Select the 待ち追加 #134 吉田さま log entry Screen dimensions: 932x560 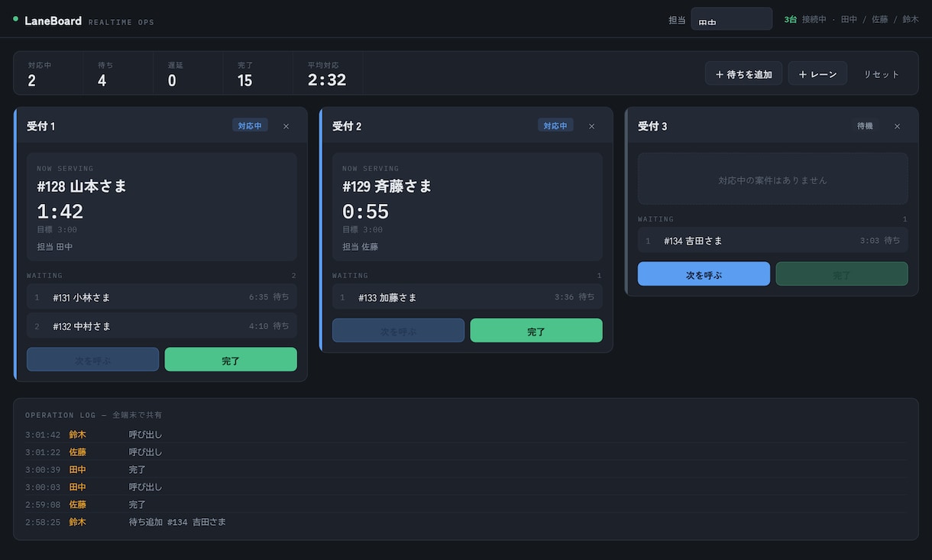pos(466,523)
